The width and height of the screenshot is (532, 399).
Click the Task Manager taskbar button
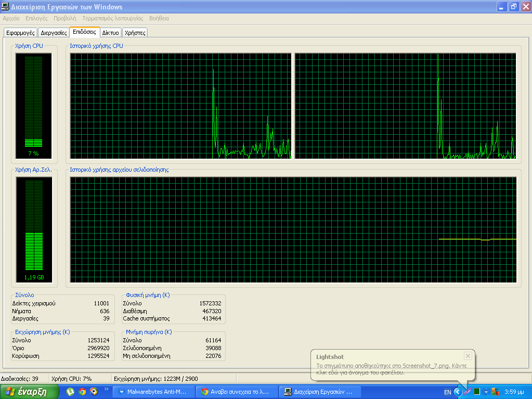pyautogui.click(x=320, y=392)
